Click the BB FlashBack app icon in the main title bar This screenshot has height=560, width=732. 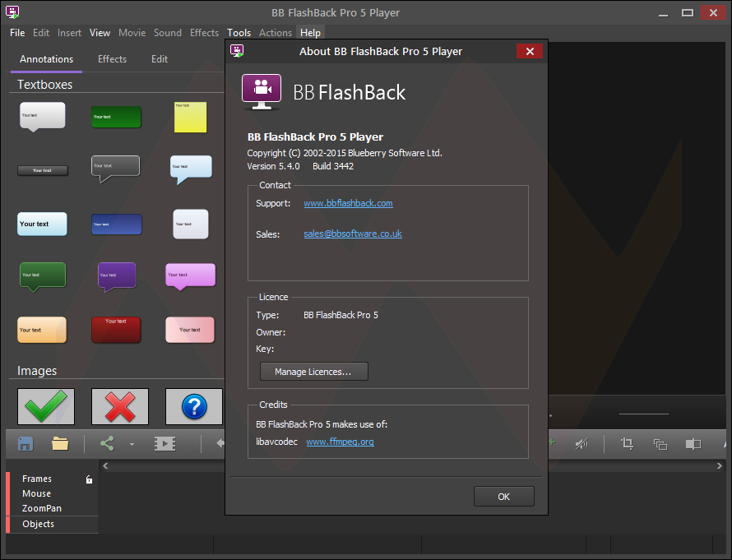12,12
